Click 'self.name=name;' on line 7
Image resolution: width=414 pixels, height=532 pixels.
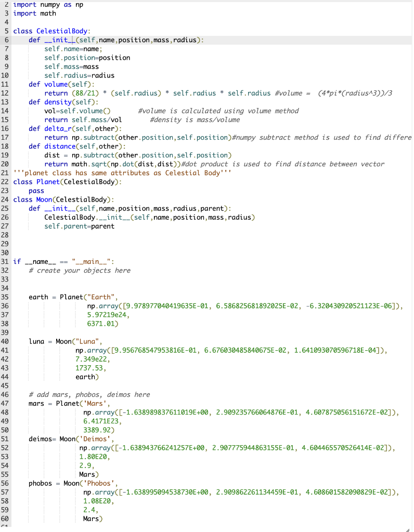point(73,49)
